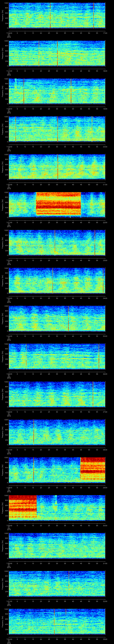Click the 7:29:00 start time label
This screenshot has width=114, height=644.
(x=9, y=525)
